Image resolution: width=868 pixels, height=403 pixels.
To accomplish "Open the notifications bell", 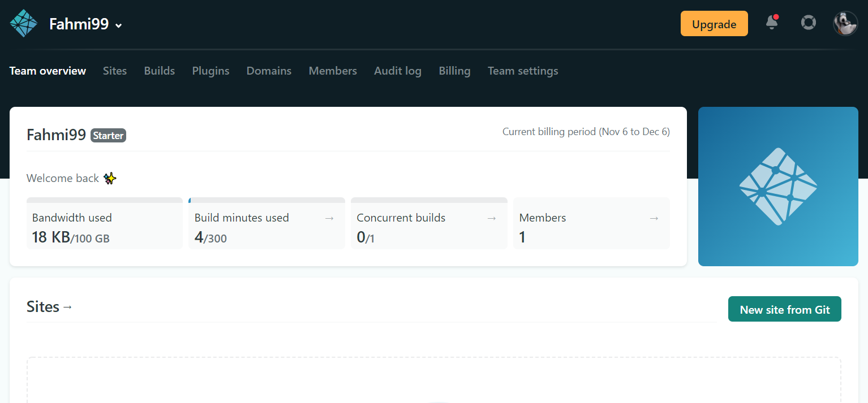I will (x=772, y=23).
